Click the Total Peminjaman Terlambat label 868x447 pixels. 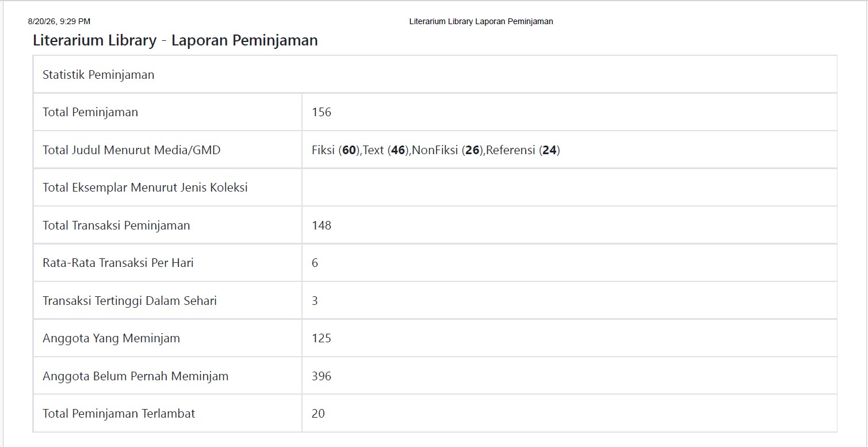pyautogui.click(x=118, y=414)
